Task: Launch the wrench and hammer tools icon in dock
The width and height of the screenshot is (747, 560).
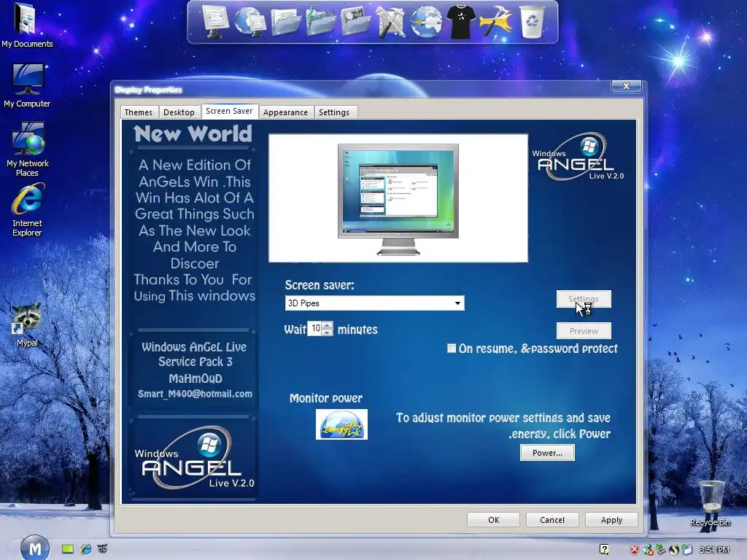Action: (x=390, y=21)
